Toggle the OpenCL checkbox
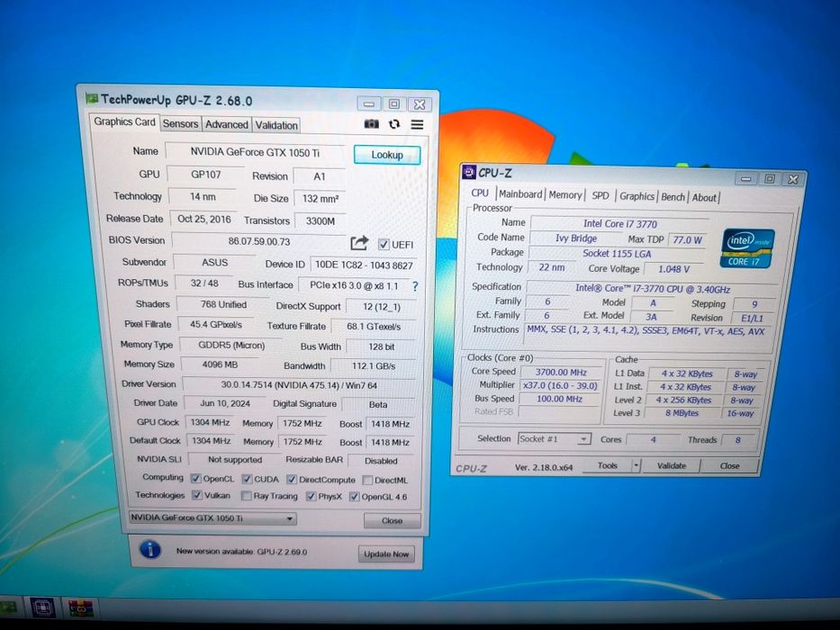The height and width of the screenshot is (630, 840). tap(196, 478)
